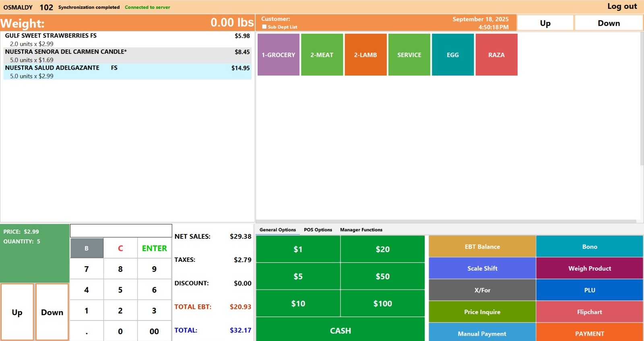Image resolution: width=644 pixels, height=341 pixels.
Task: Tap the 00 double zero key
Action: click(x=155, y=331)
